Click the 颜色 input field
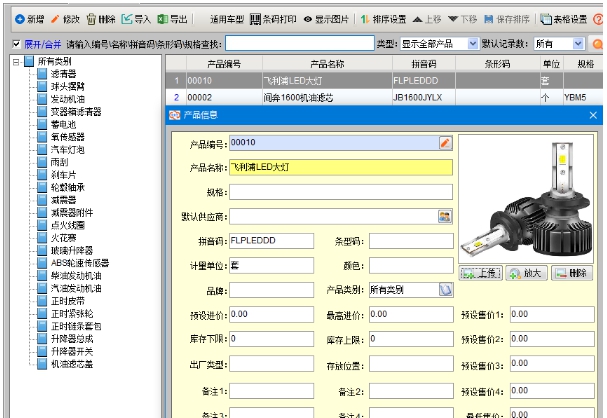 click(411, 266)
